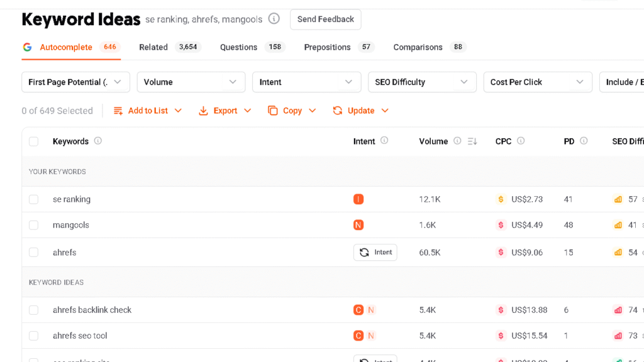Viewport: 644px width, 362px height.
Task: Open the SEO Difficulty filter dropdown
Action: pyautogui.click(x=422, y=82)
